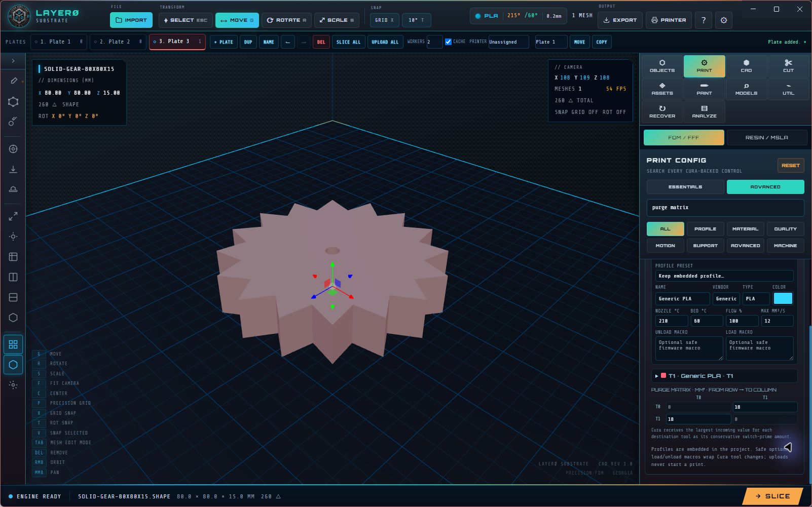Open the Analyze panel

click(704, 112)
